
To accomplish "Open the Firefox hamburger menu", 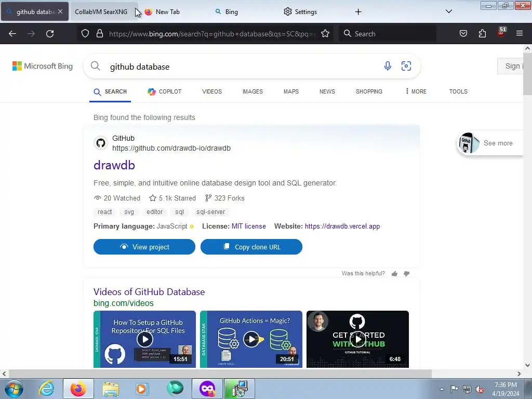I will (x=520, y=34).
